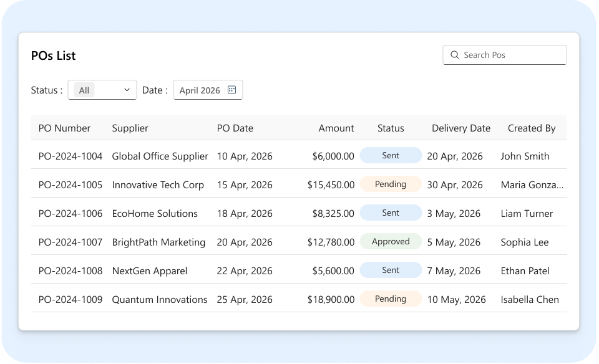This screenshot has height=364, width=599.
Task: Click creator Sophia Lee
Action: (x=525, y=242)
